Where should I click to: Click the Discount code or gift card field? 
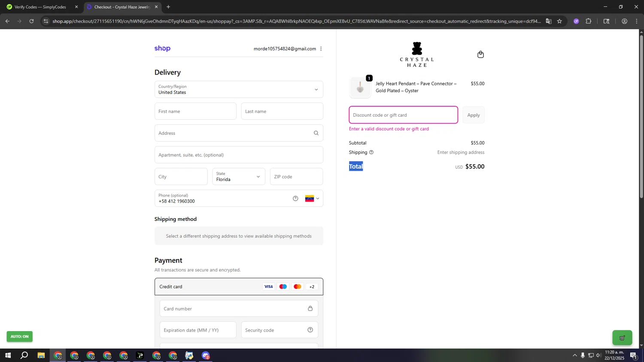(x=403, y=115)
